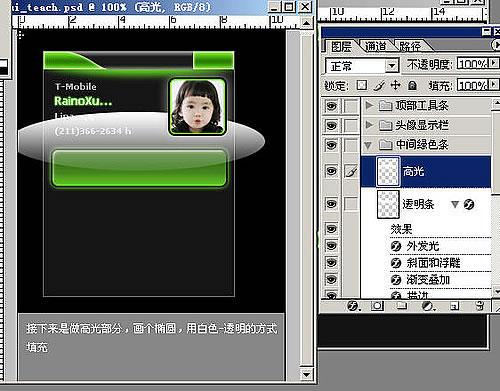Select the 透明条 layer thumbnail
This screenshot has height=391, width=500.
click(388, 204)
